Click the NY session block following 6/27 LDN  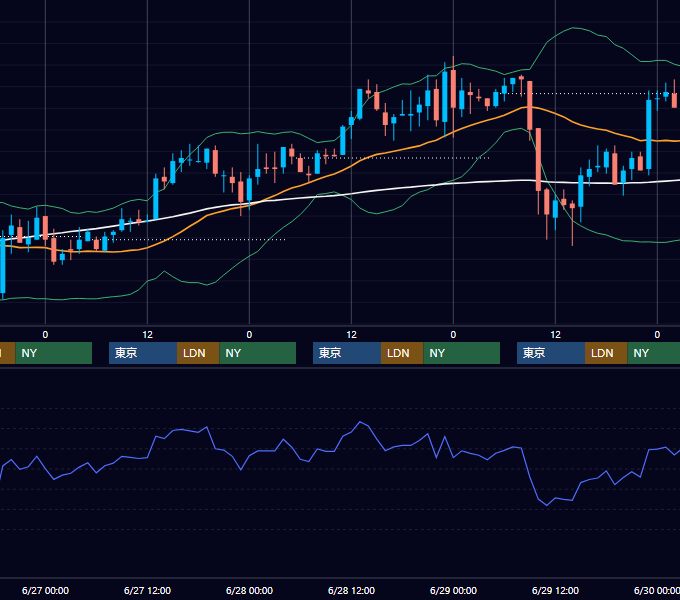pos(258,353)
